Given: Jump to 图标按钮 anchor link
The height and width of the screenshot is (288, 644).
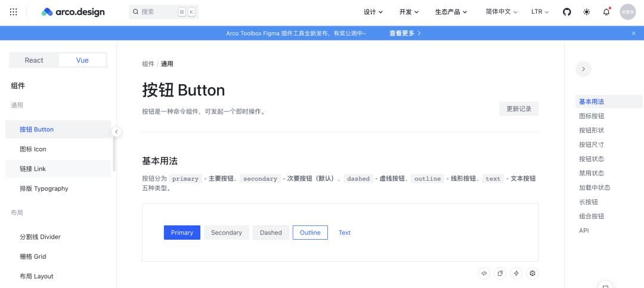Looking at the screenshot, I should (x=592, y=116).
